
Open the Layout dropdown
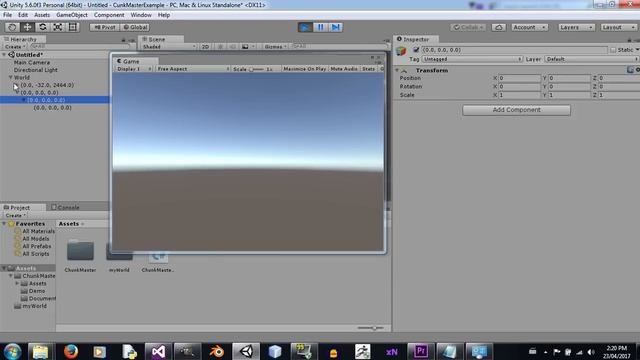tap(619, 27)
